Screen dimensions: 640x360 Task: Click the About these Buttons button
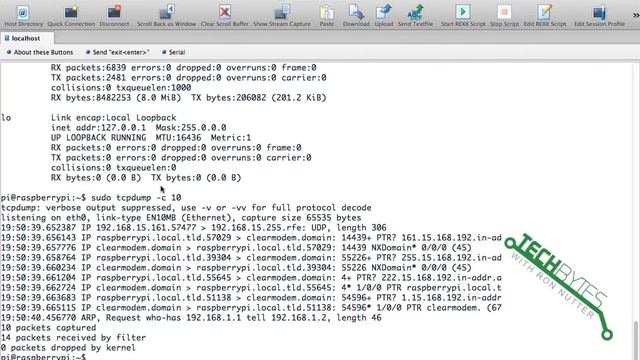[40, 52]
